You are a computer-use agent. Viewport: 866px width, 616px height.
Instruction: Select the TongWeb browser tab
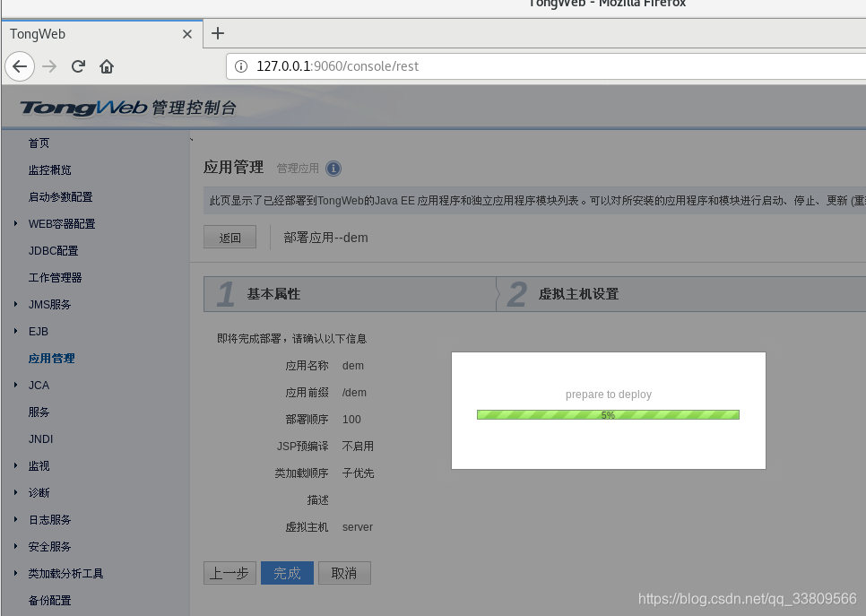[x=102, y=34]
